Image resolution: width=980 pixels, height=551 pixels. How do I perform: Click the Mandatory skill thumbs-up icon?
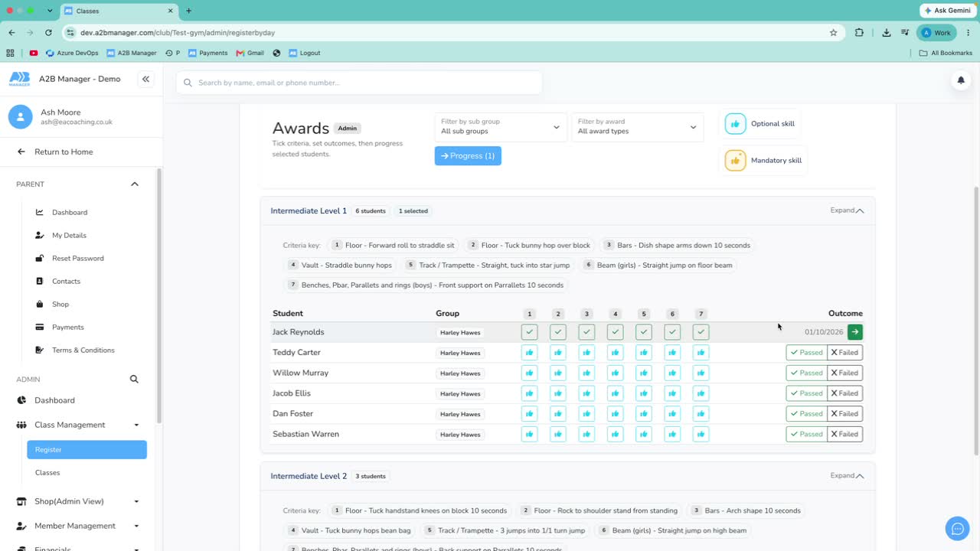click(x=735, y=161)
